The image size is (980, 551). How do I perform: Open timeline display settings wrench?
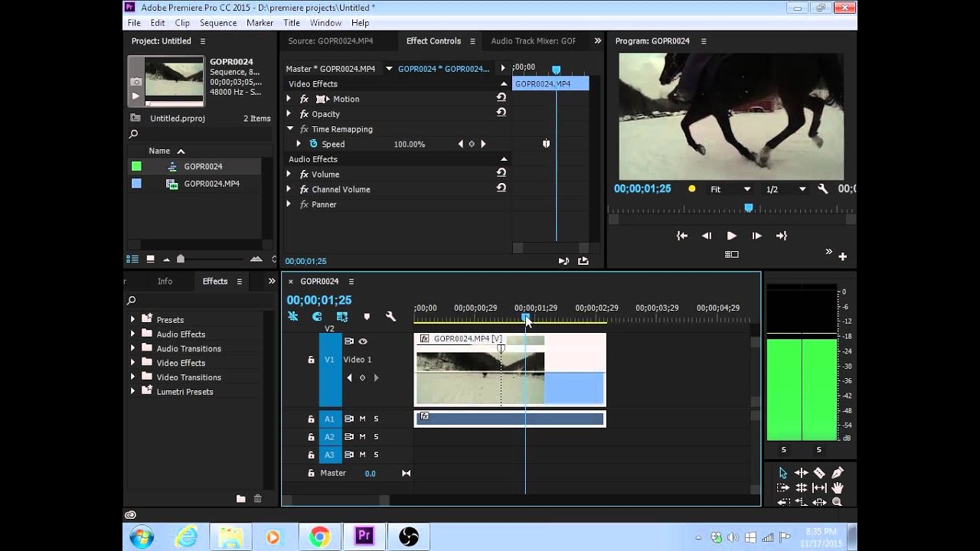(x=390, y=317)
